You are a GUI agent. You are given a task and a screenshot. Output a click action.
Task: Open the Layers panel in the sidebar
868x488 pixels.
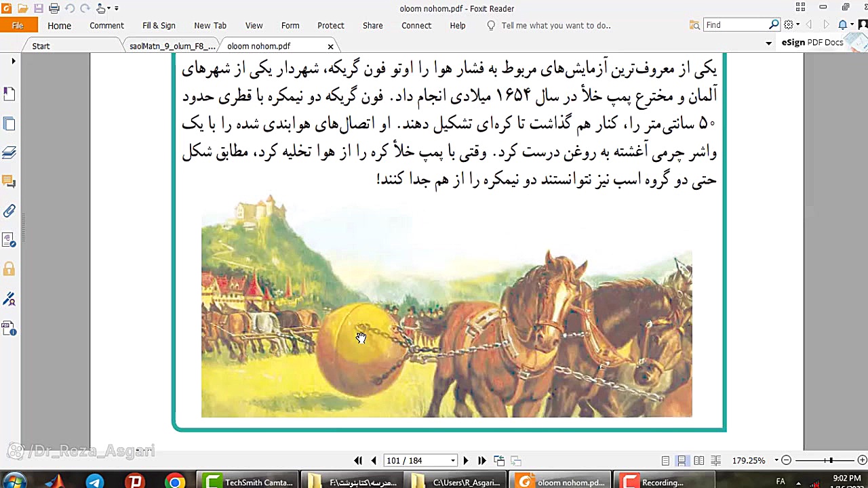point(9,152)
